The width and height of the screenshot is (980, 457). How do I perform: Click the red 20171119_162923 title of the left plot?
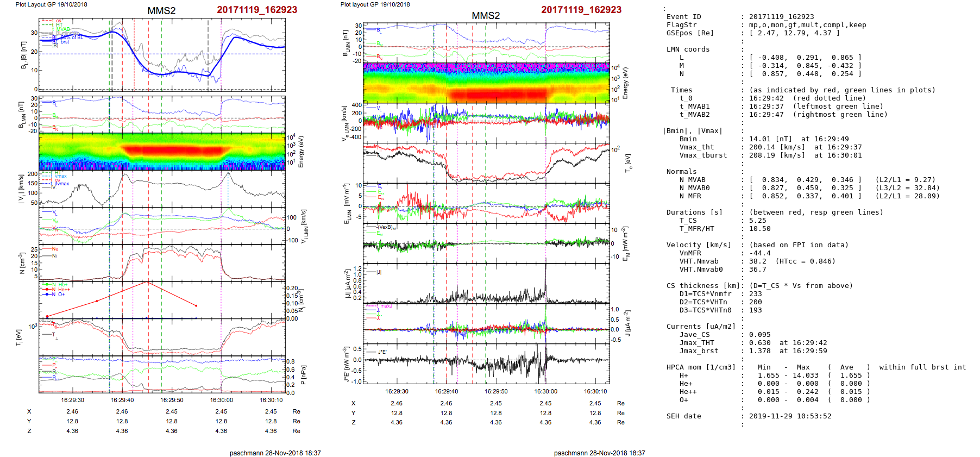pyautogui.click(x=257, y=10)
